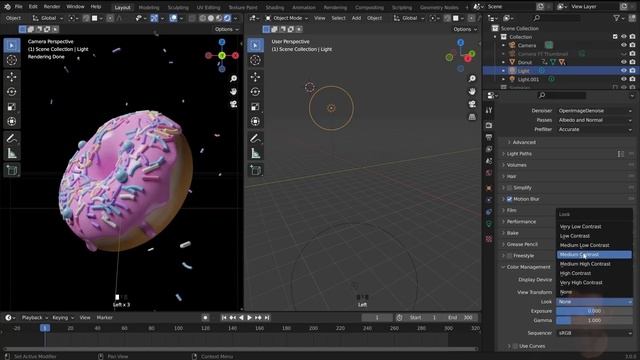Open the timeline Keying menu button

[63, 318]
